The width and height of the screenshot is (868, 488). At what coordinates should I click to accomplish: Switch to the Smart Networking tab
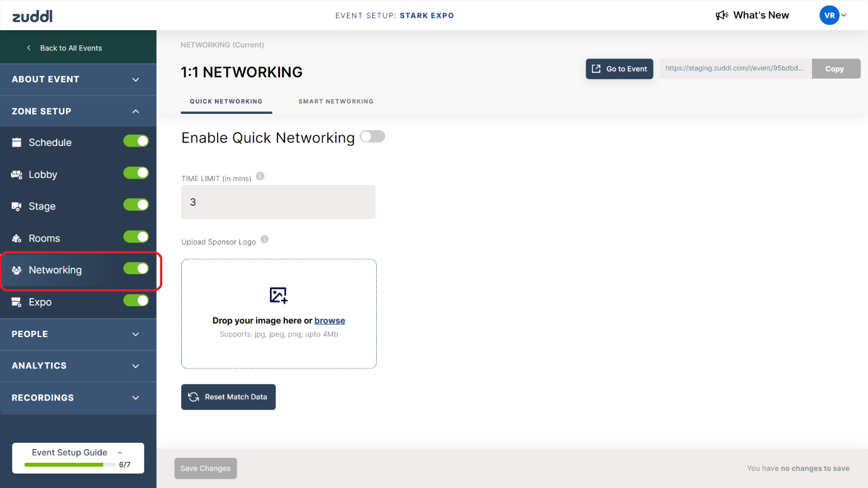(x=336, y=101)
